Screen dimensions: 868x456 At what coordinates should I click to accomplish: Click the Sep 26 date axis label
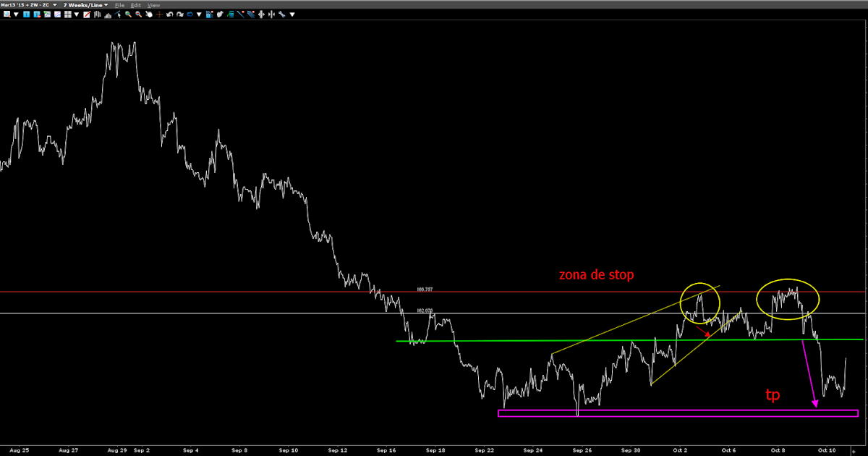(583, 450)
